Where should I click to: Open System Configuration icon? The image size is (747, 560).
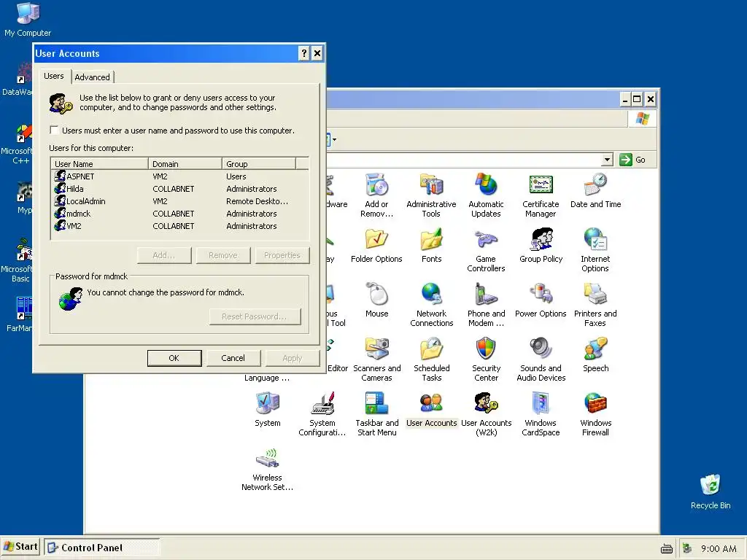322,404
